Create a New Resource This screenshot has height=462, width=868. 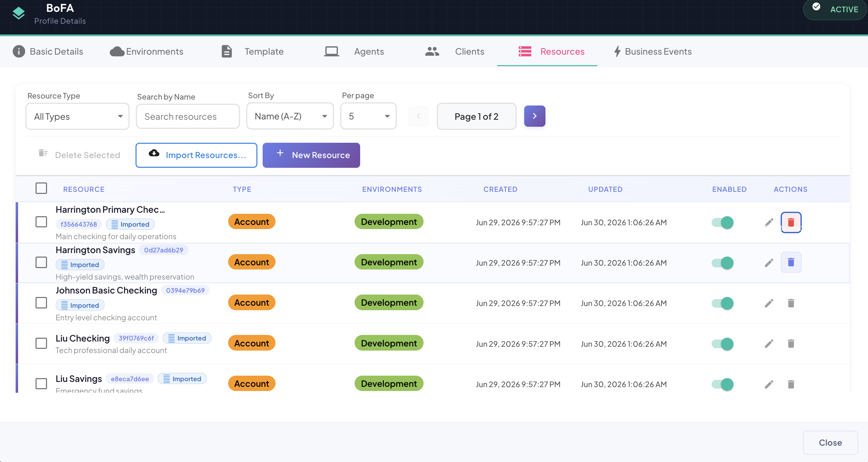[311, 155]
